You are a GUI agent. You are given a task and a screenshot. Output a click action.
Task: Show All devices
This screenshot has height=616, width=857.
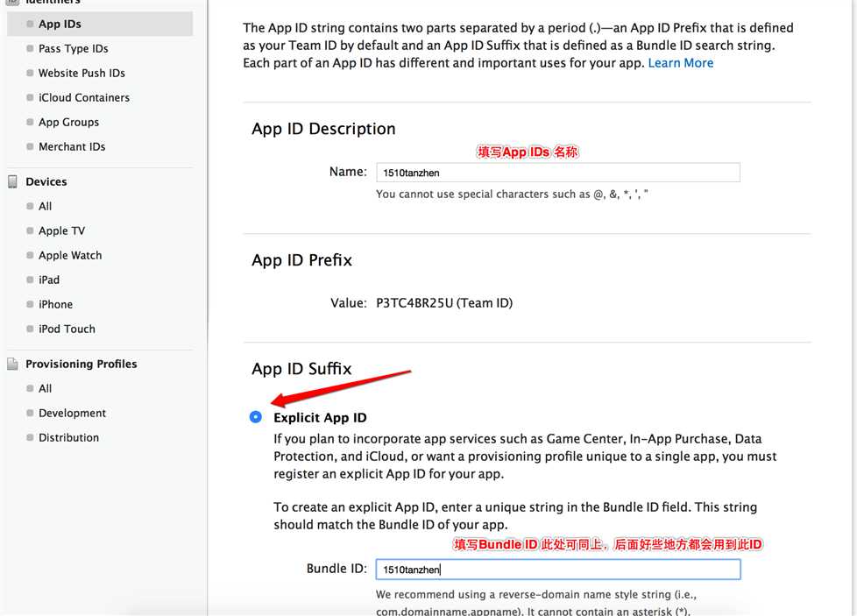[45, 206]
